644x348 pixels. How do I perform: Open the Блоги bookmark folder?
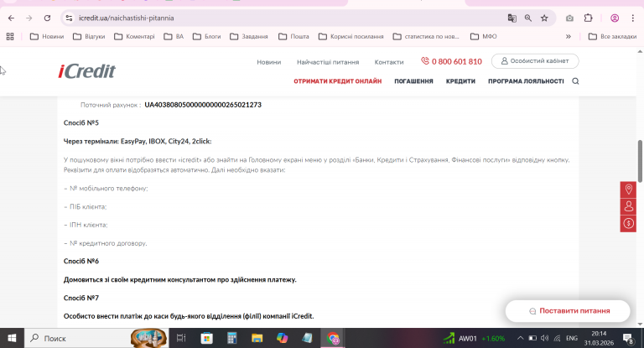(207, 37)
